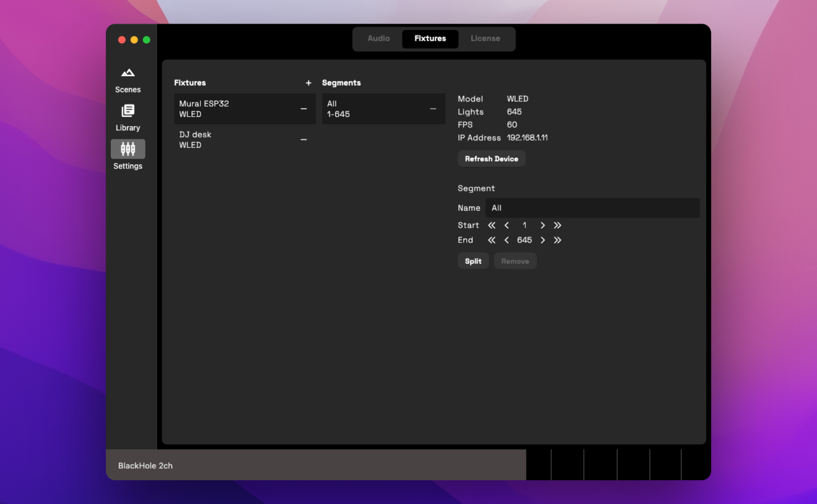Jump End value forward with double-right arrows

[557, 240]
